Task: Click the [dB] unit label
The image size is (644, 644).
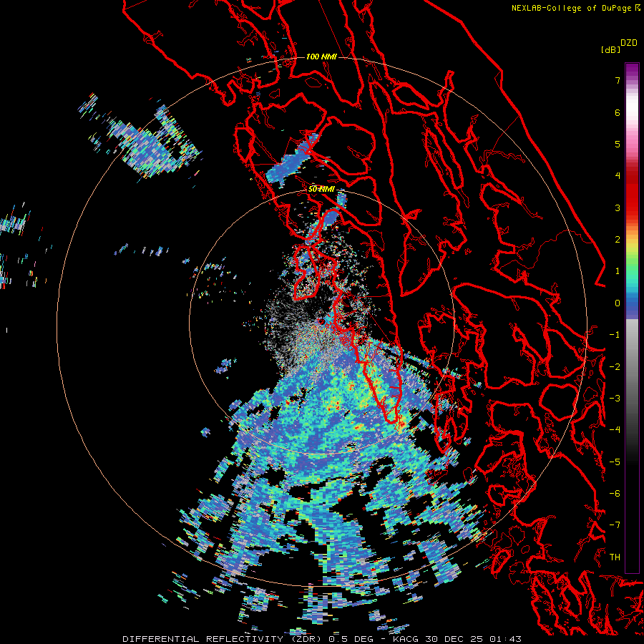Action: pyautogui.click(x=610, y=50)
